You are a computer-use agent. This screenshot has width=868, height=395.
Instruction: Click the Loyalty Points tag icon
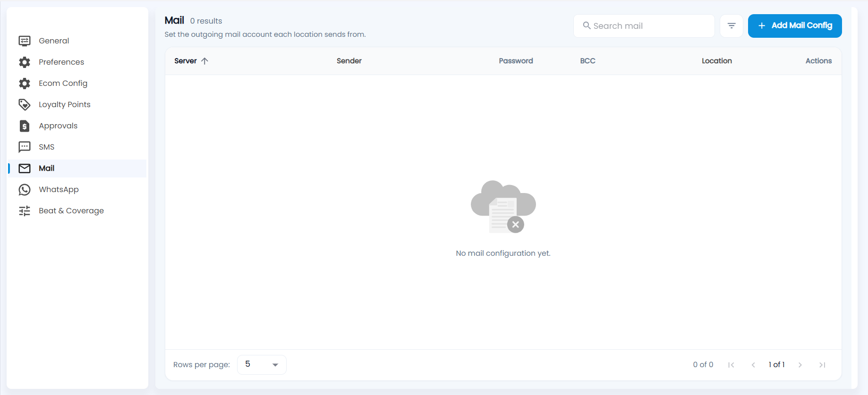pos(25,105)
